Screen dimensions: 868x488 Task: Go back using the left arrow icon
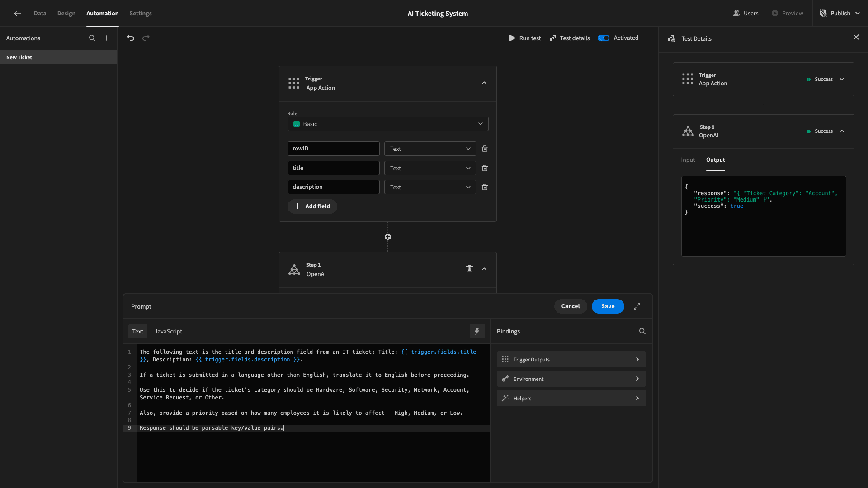point(17,14)
